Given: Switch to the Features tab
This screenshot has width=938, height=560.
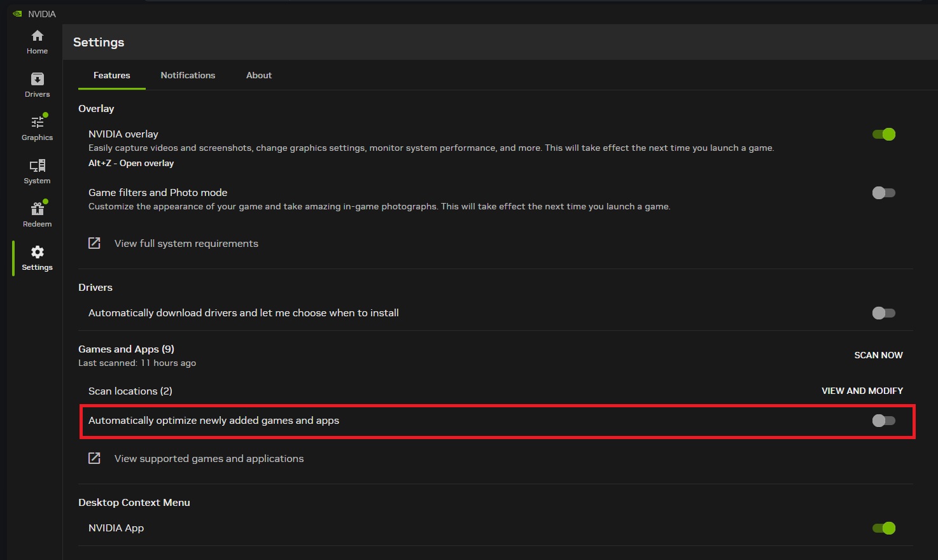Looking at the screenshot, I should pos(112,75).
